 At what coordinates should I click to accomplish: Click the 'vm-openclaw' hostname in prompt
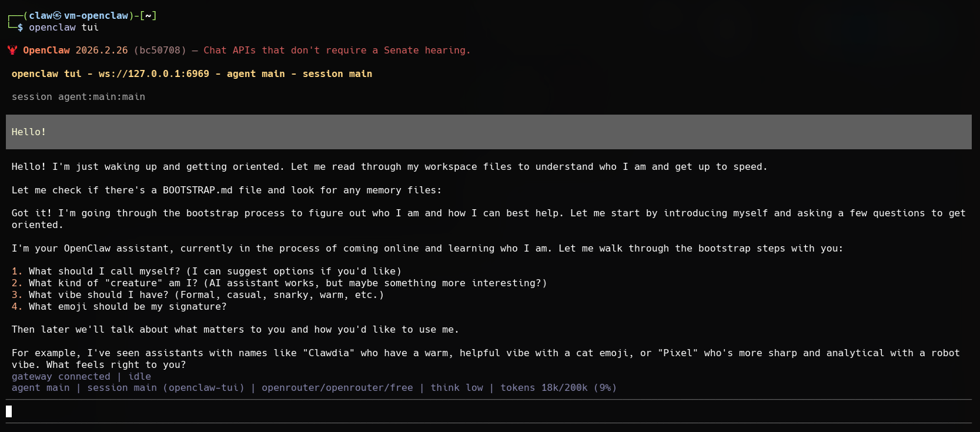(x=96, y=16)
